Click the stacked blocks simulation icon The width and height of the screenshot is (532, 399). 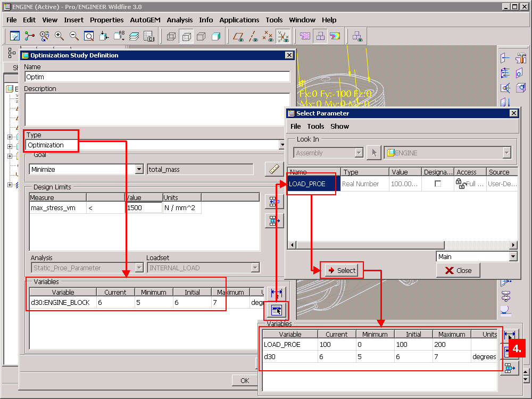(320, 36)
